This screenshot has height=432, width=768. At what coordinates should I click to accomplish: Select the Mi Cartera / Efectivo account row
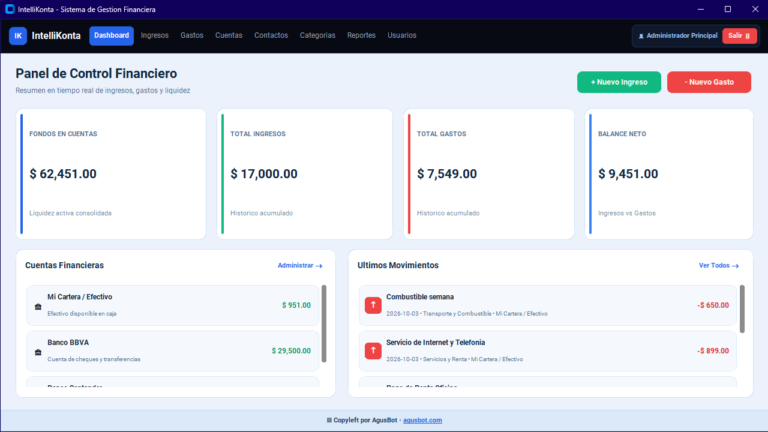(172, 305)
